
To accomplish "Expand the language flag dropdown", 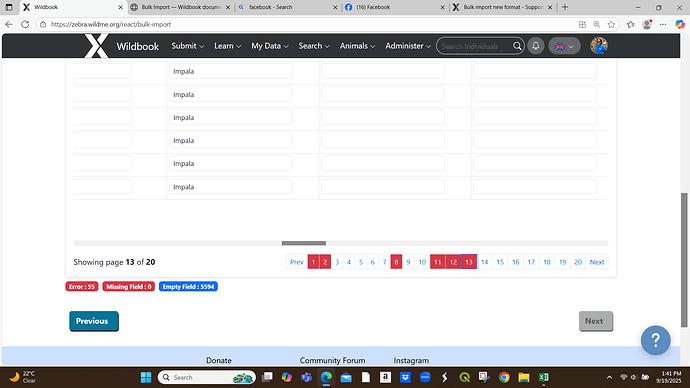I will [564, 46].
